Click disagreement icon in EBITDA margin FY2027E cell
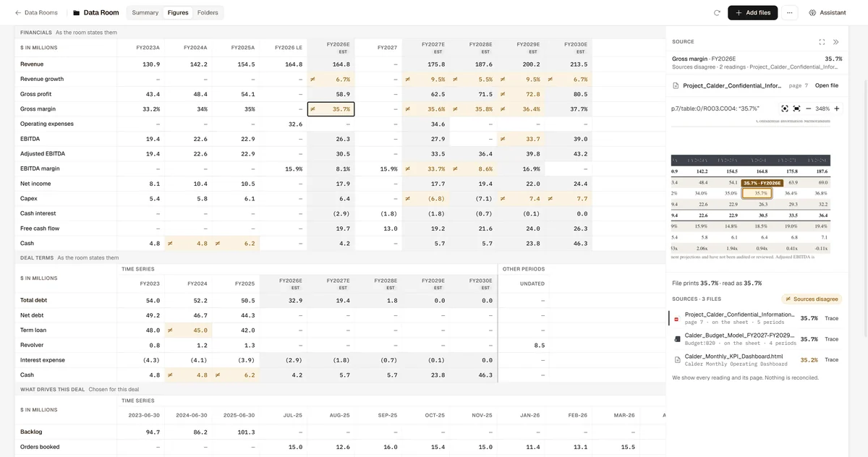This screenshot has width=868, height=457. click(x=409, y=168)
